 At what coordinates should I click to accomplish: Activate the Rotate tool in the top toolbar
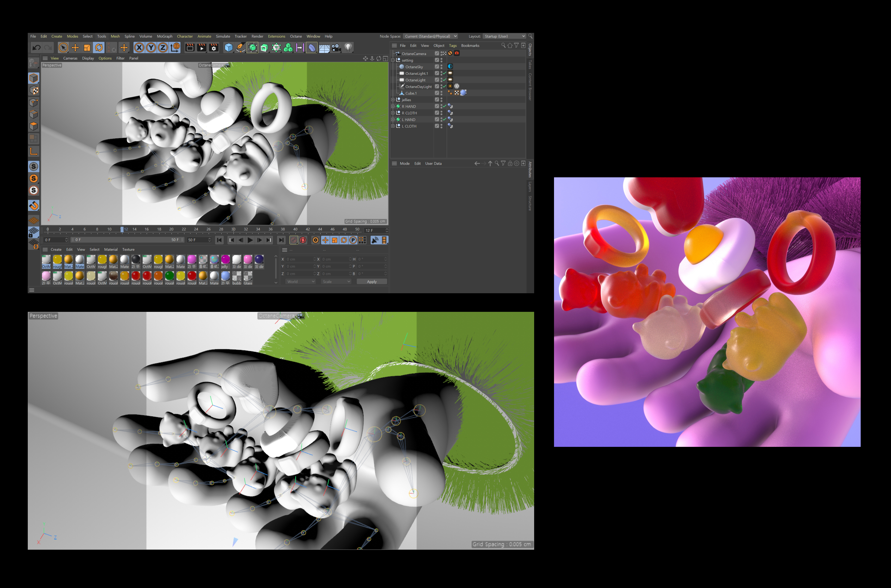[99, 48]
